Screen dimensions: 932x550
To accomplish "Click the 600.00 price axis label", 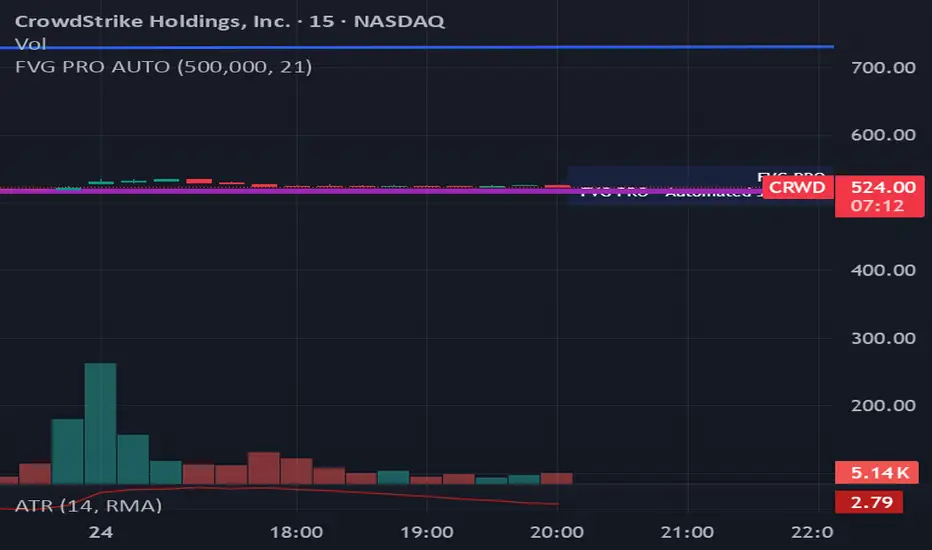I will click(883, 135).
